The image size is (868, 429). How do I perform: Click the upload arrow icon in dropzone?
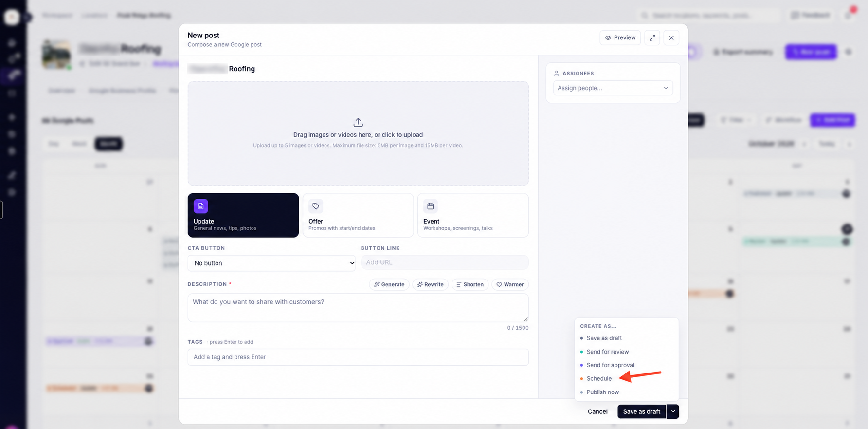coord(358,122)
